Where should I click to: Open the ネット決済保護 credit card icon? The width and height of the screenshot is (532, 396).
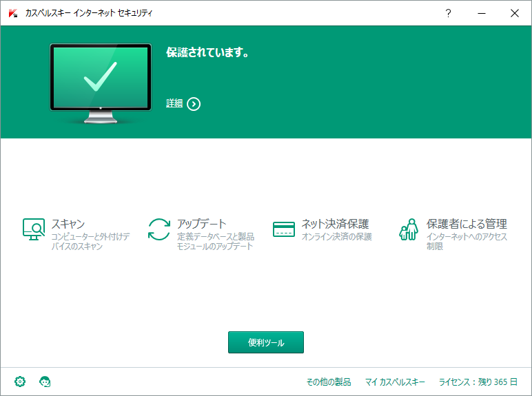click(284, 229)
